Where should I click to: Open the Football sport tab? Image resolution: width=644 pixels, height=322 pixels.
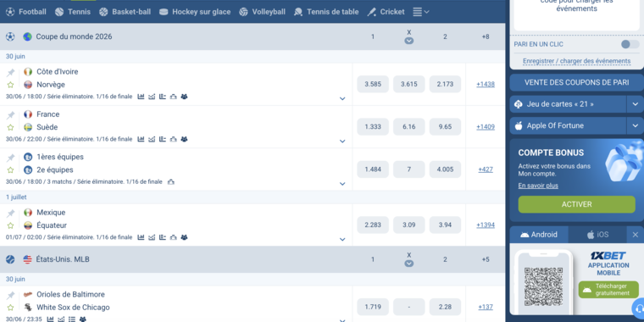(26, 12)
